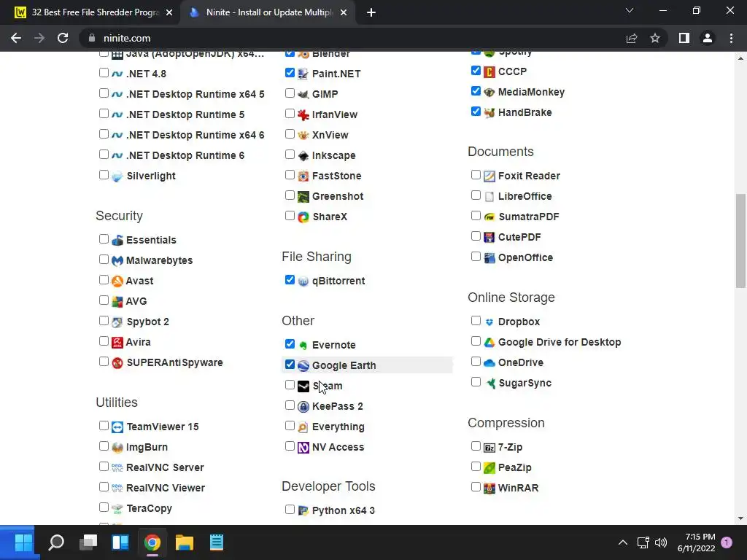Screen dimensions: 747x560
Task: Open File Explorer from taskbar
Action: 185,542
